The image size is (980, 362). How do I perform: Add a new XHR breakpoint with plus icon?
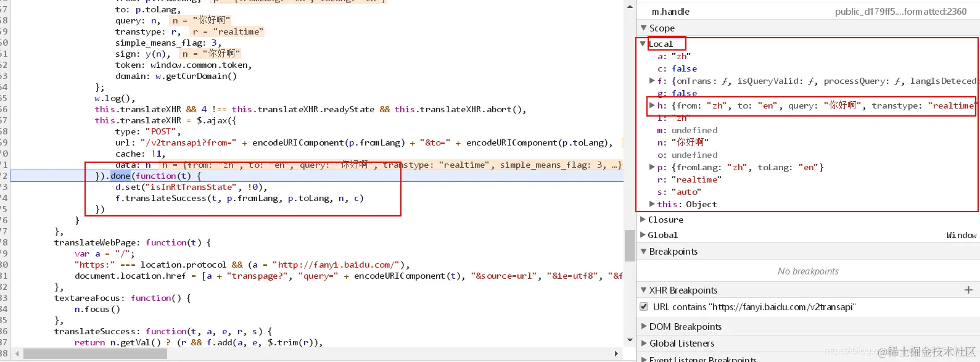click(x=968, y=290)
